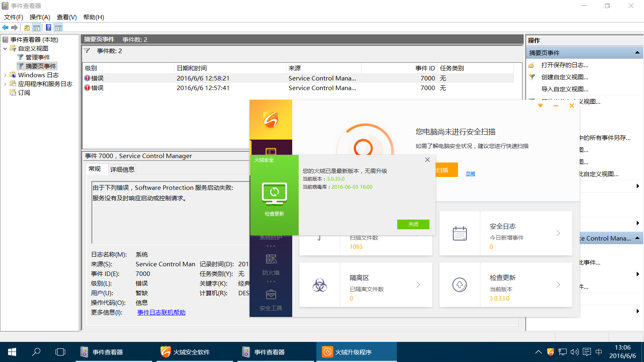This screenshot has height=362, width=644.
Task: Click the 中 input method indicator
Action: pos(599,352)
